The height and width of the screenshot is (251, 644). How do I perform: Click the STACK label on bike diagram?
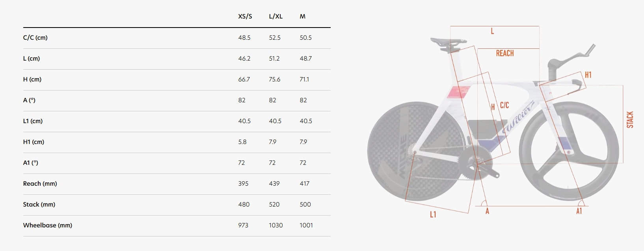[x=630, y=120]
